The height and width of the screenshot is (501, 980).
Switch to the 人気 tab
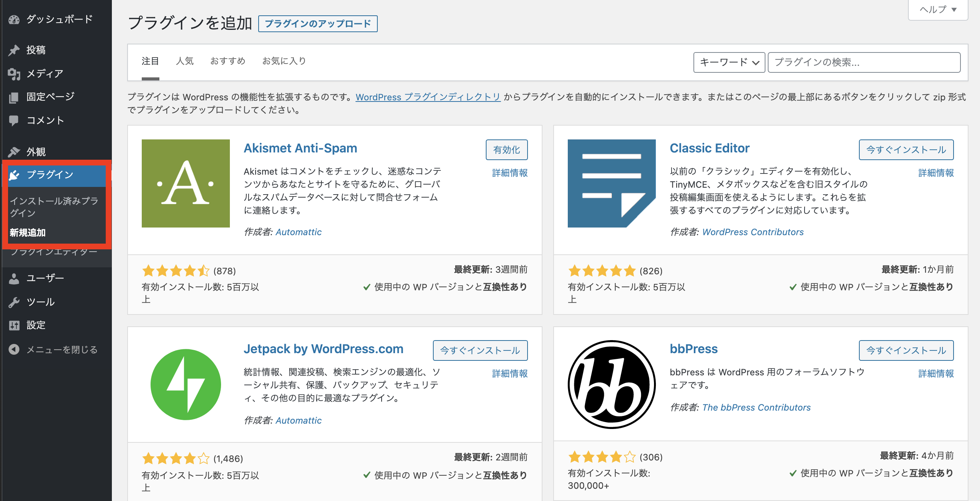coord(185,61)
